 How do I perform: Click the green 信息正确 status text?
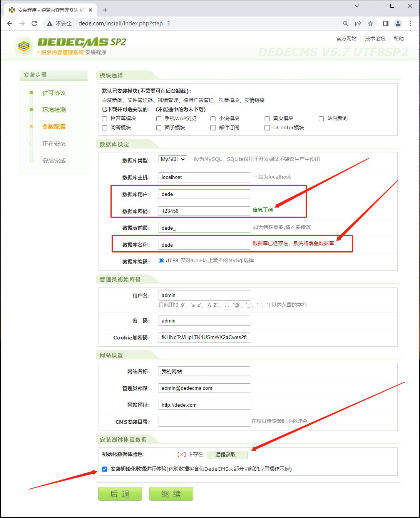click(x=263, y=210)
